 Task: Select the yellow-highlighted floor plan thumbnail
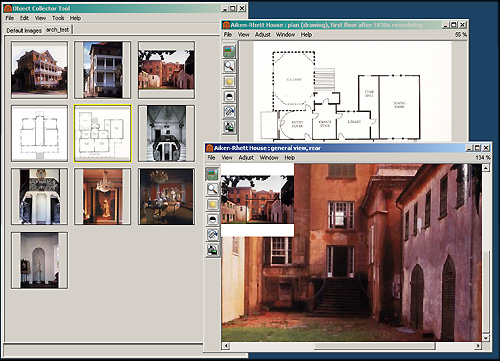click(103, 133)
